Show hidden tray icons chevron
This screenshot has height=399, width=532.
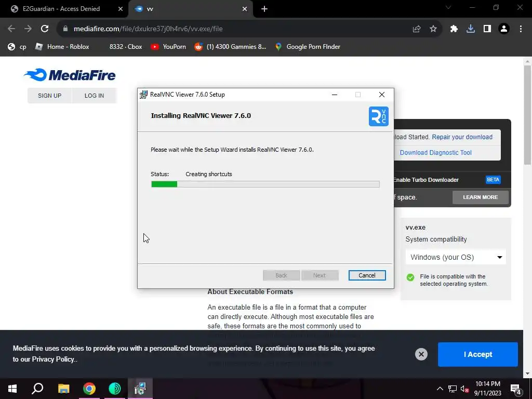tap(440, 389)
